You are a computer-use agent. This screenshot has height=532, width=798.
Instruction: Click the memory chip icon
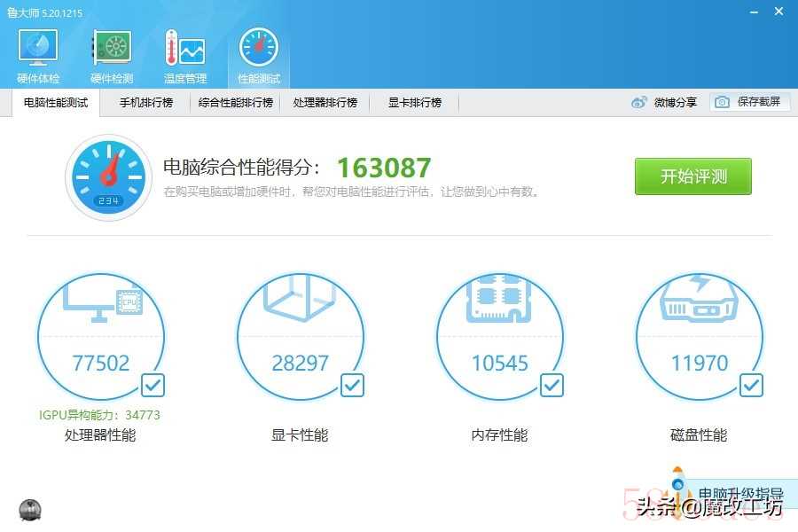(x=499, y=298)
